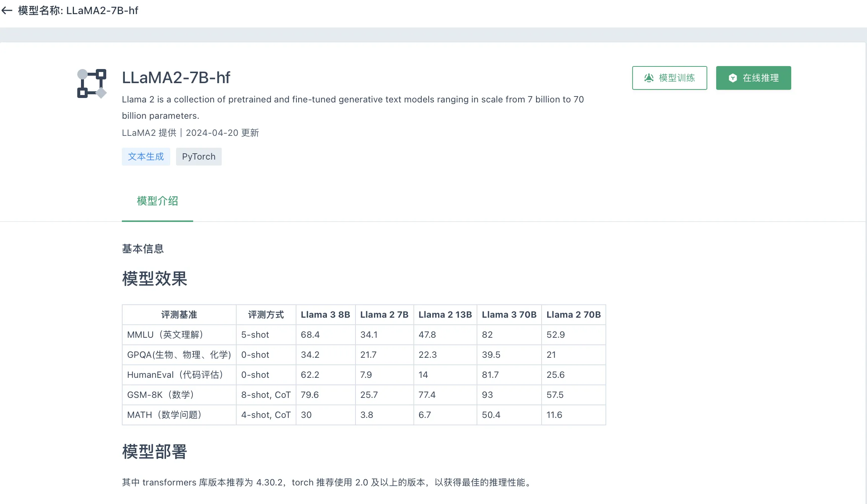Click the 79.6 GSM-8K value
The height and width of the screenshot is (504, 867).
[310, 395]
